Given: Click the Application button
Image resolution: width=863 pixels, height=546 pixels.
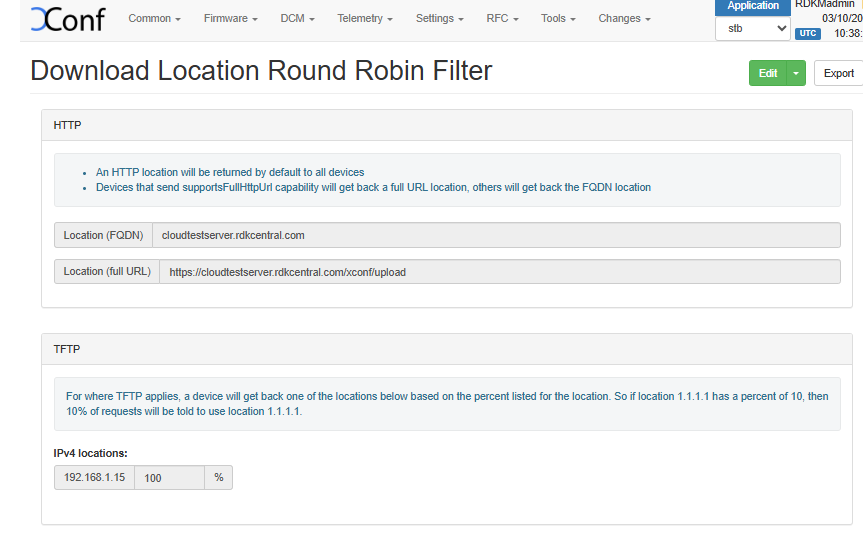Looking at the screenshot, I should 752,6.
